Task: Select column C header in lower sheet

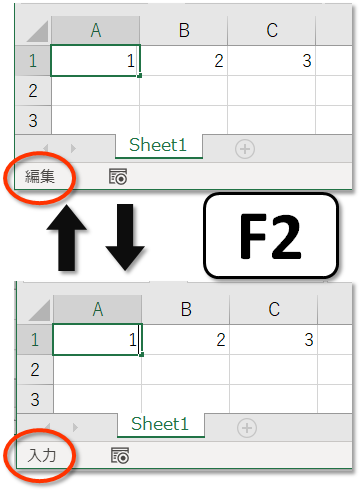Action: click(274, 310)
